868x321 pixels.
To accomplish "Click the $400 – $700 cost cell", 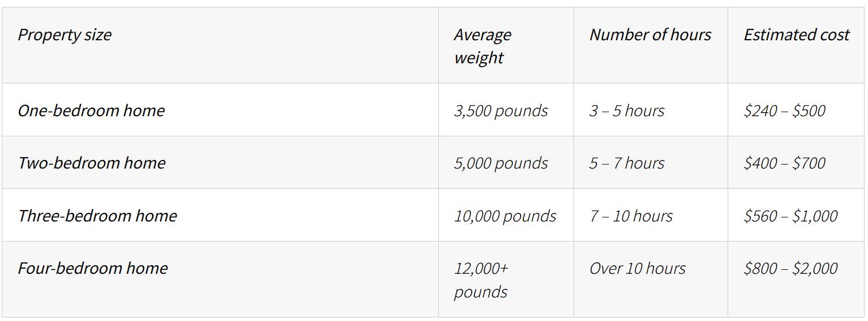I will (797, 163).
